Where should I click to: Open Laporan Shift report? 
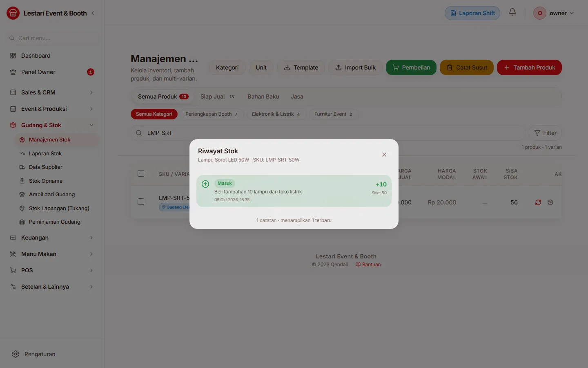click(472, 13)
